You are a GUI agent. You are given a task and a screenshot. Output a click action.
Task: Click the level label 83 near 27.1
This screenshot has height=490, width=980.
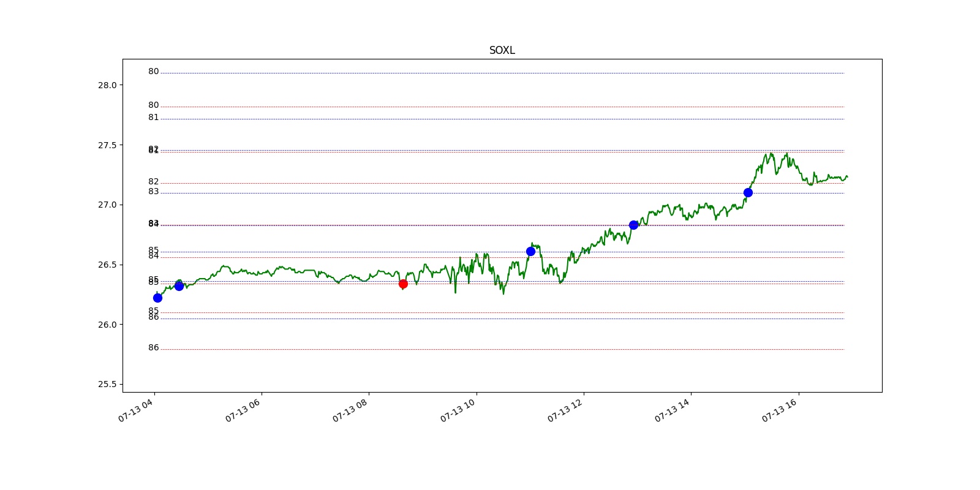pos(153,192)
